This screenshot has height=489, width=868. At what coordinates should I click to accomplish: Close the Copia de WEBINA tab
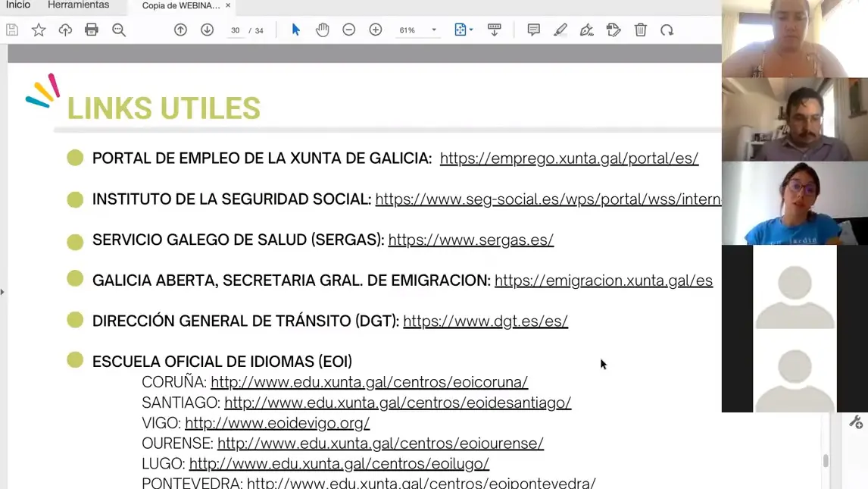227,5
